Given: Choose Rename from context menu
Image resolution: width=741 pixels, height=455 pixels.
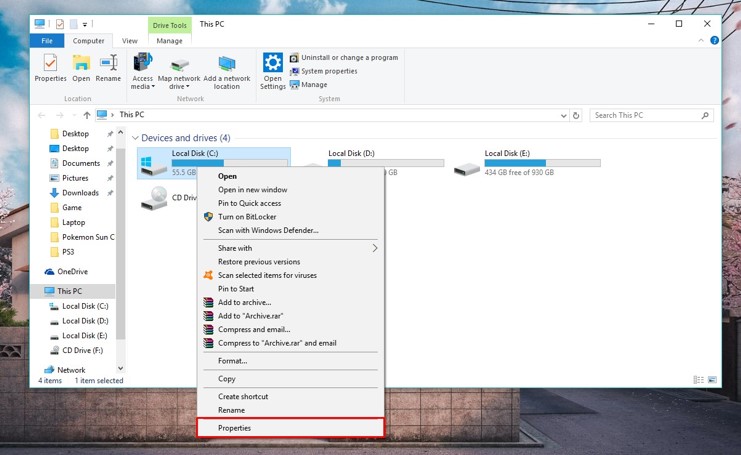Looking at the screenshot, I should [290, 411].
